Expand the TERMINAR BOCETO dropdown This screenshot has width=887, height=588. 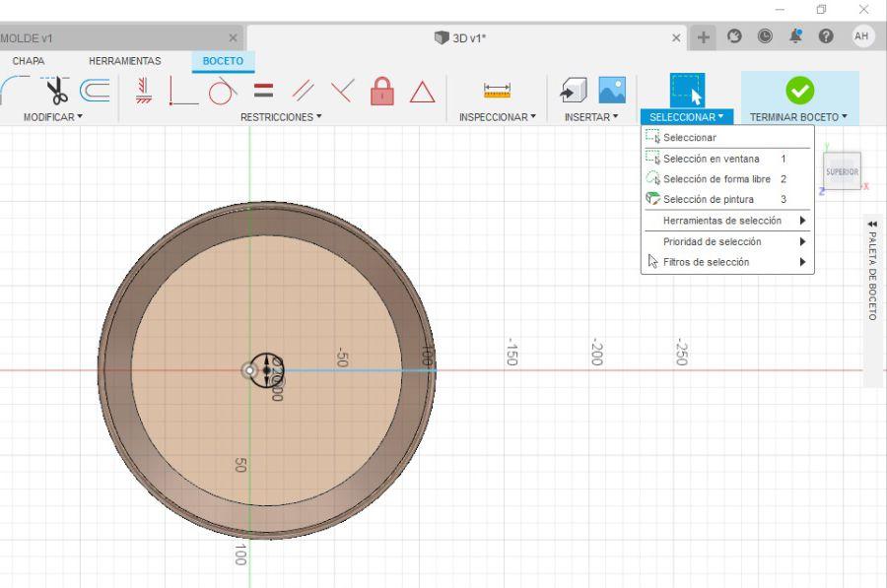(x=798, y=117)
